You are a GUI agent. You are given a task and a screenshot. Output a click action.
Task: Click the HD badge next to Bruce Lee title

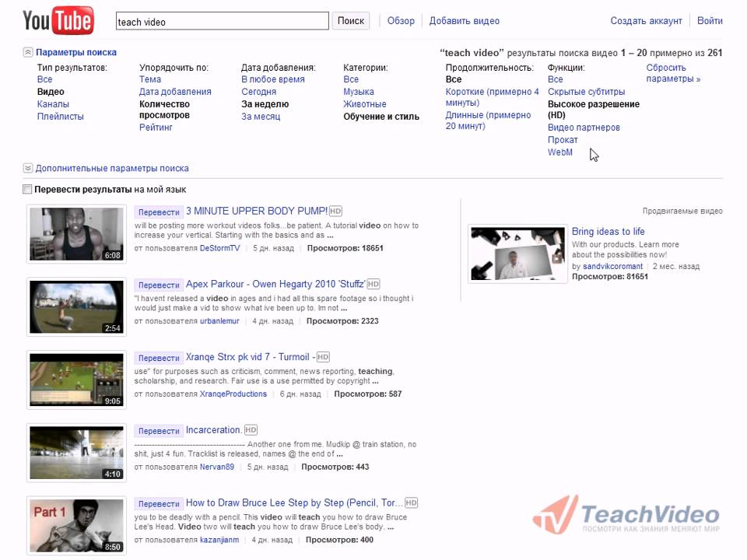pyautogui.click(x=411, y=502)
